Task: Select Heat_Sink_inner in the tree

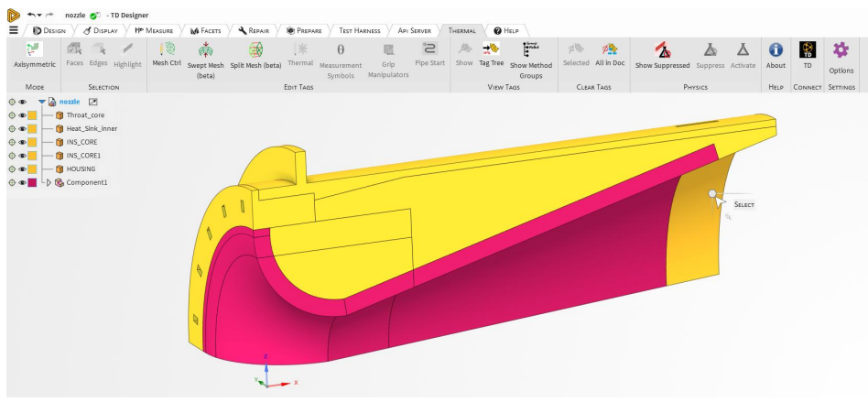Action: coord(92,128)
